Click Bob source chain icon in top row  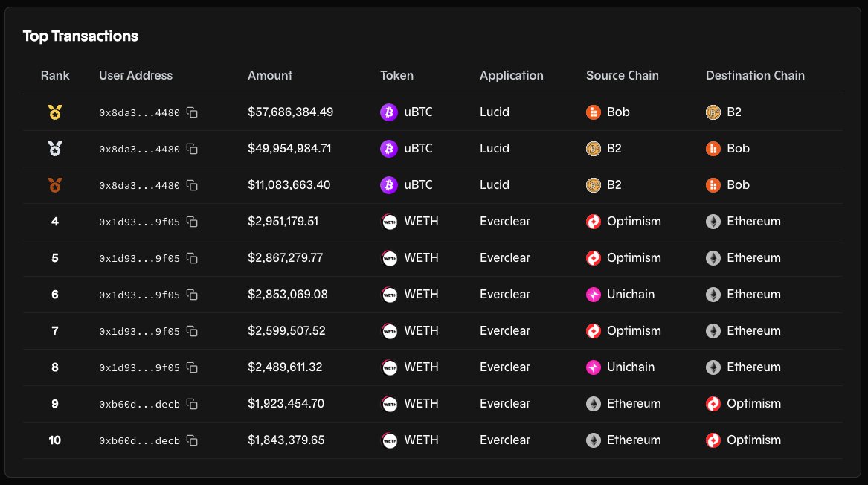[594, 112]
